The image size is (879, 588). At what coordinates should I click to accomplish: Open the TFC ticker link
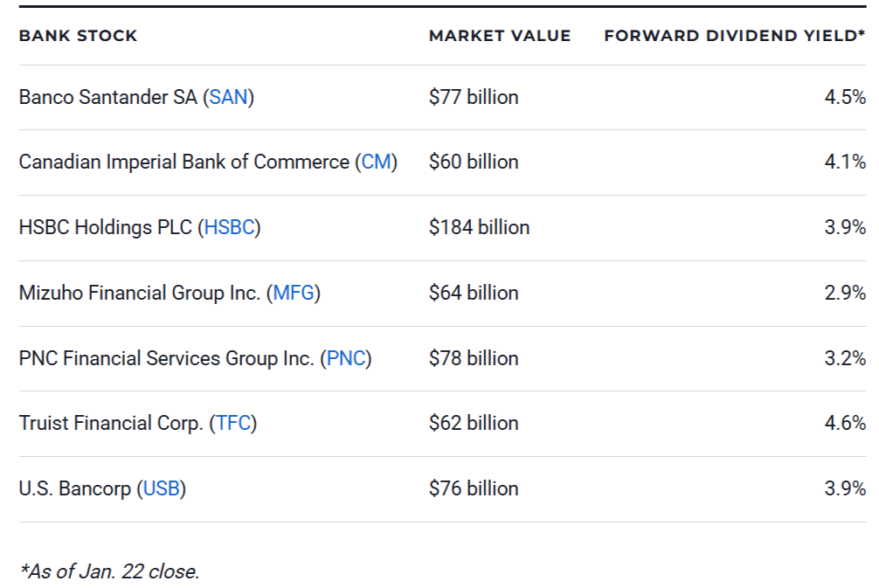232,423
